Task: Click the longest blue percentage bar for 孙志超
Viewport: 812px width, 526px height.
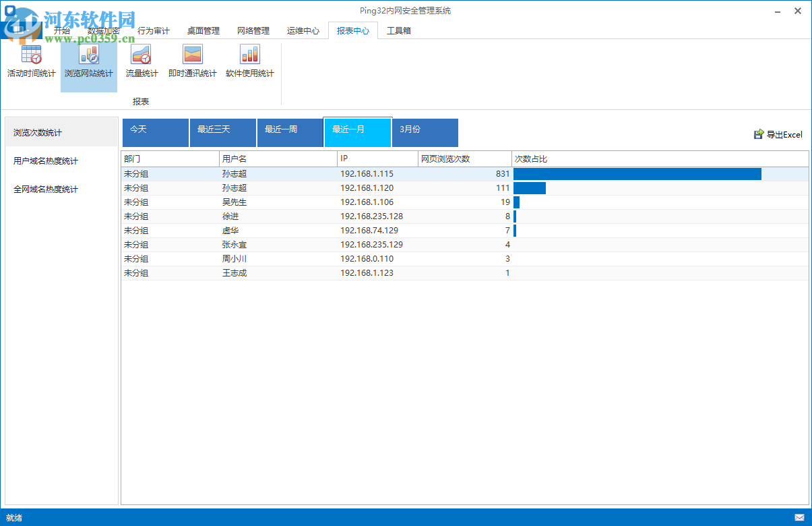Action: click(637, 173)
